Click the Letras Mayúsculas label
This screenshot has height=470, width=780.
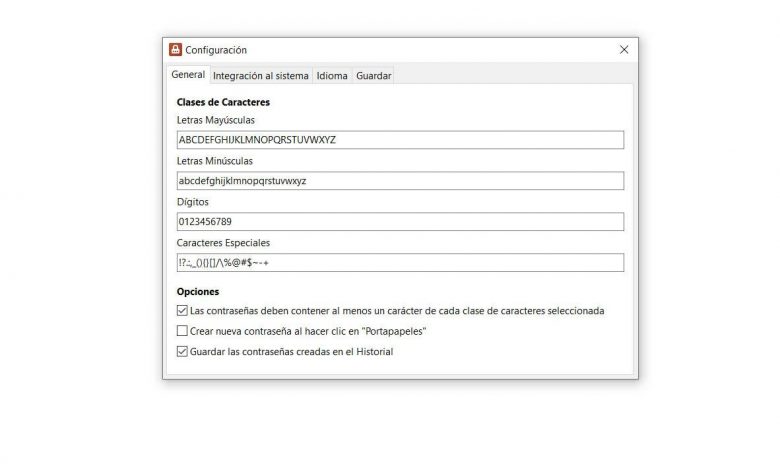coord(216,120)
